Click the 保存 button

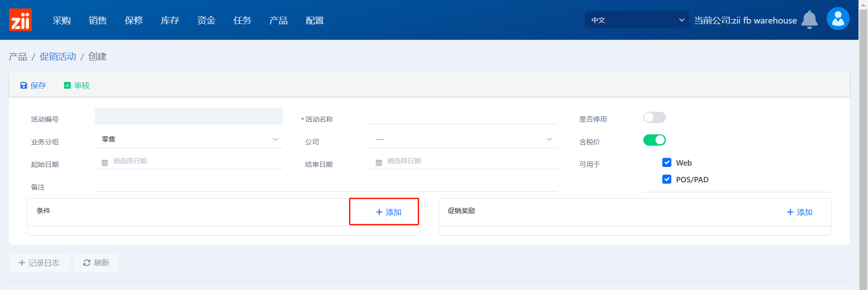click(33, 86)
